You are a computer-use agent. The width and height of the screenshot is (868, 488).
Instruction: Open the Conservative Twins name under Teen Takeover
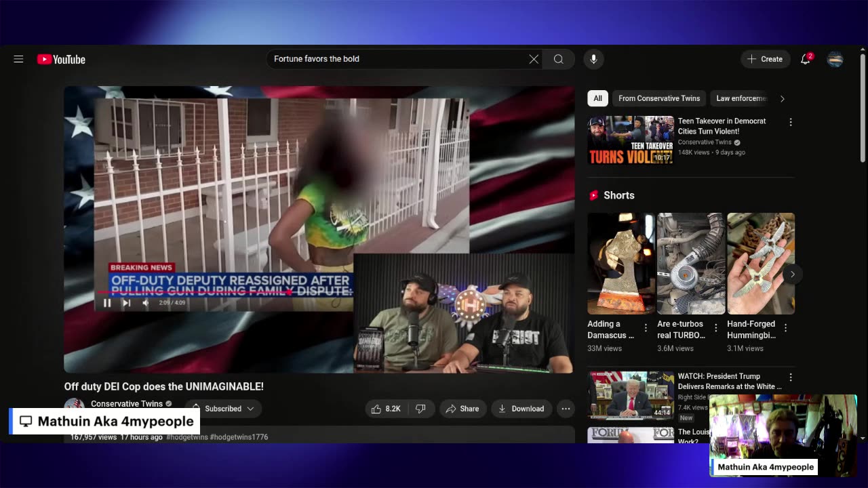point(705,142)
